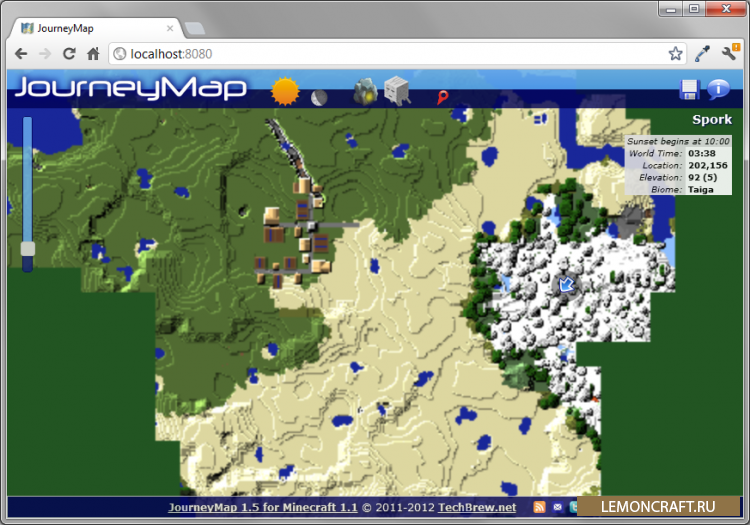Open the orange RSS feed icon

[540, 508]
